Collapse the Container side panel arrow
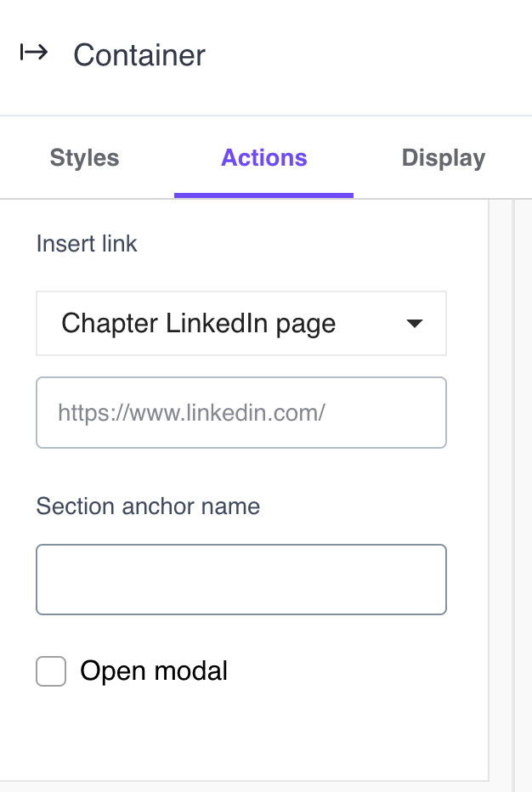This screenshot has height=792, width=532. coord(34,54)
